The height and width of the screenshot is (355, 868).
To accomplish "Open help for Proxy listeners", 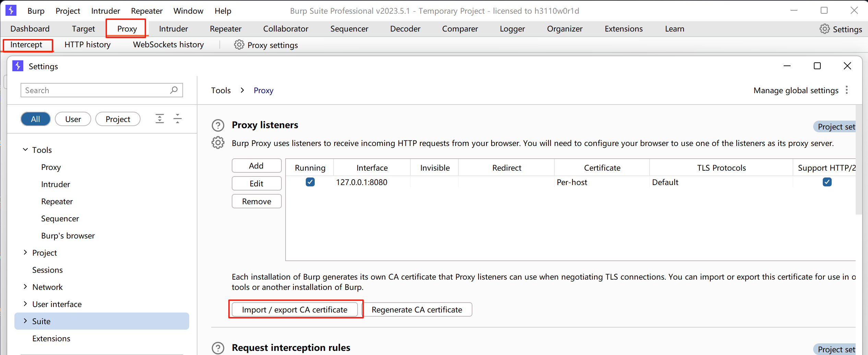I will (x=218, y=125).
